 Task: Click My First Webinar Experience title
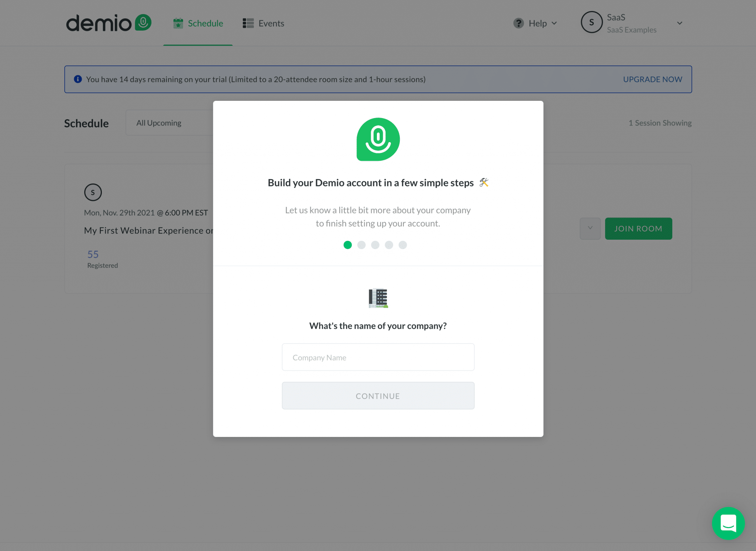point(149,230)
